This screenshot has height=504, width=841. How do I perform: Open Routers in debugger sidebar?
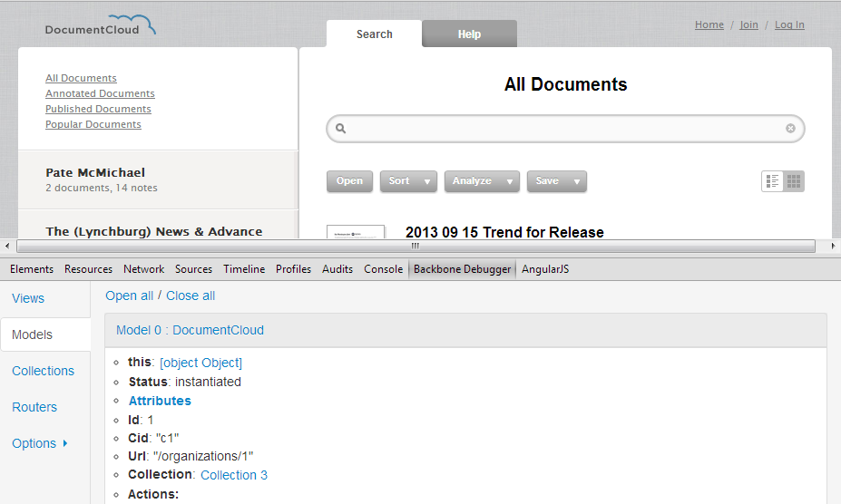(x=34, y=408)
